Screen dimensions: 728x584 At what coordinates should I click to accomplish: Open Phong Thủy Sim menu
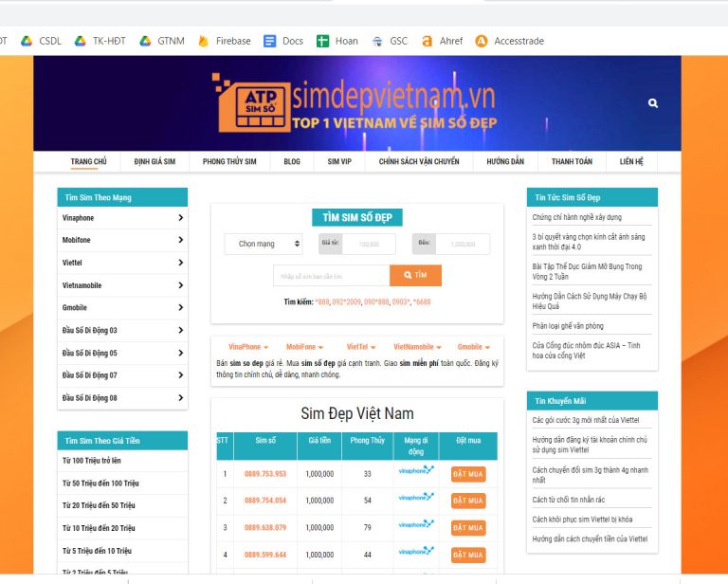tap(229, 161)
